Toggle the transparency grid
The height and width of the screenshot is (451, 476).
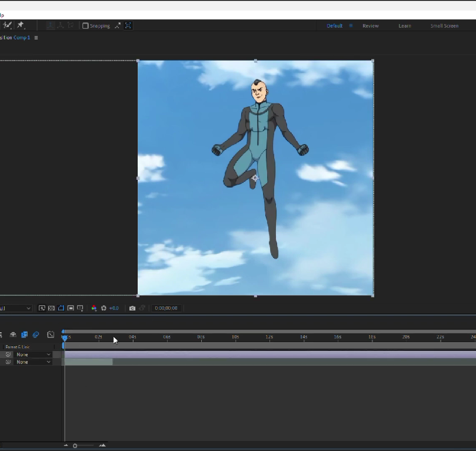tap(51, 308)
